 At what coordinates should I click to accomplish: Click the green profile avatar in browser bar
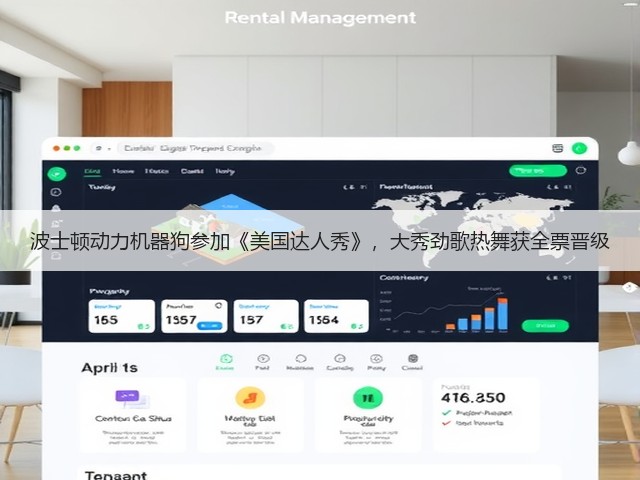pyautogui.click(x=579, y=149)
